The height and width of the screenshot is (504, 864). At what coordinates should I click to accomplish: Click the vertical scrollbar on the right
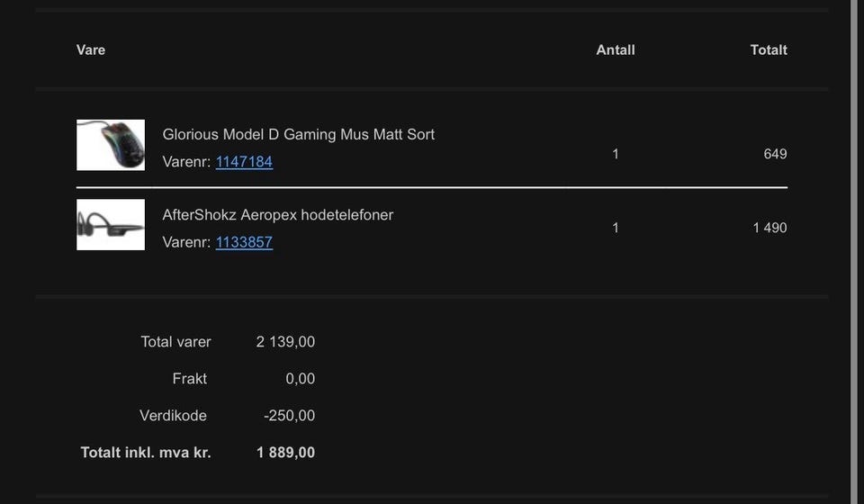pyautogui.click(x=855, y=252)
